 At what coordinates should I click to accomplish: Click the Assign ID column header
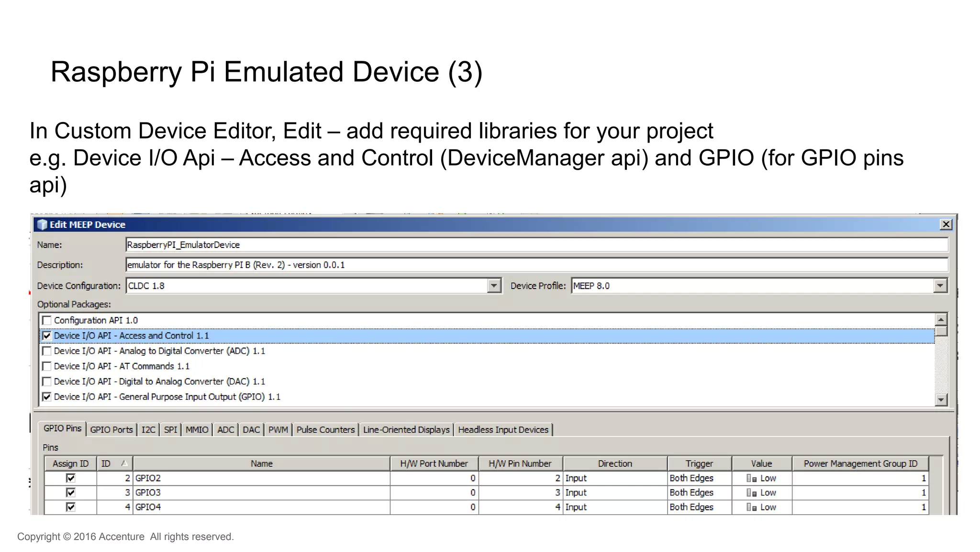(x=70, y=463)
